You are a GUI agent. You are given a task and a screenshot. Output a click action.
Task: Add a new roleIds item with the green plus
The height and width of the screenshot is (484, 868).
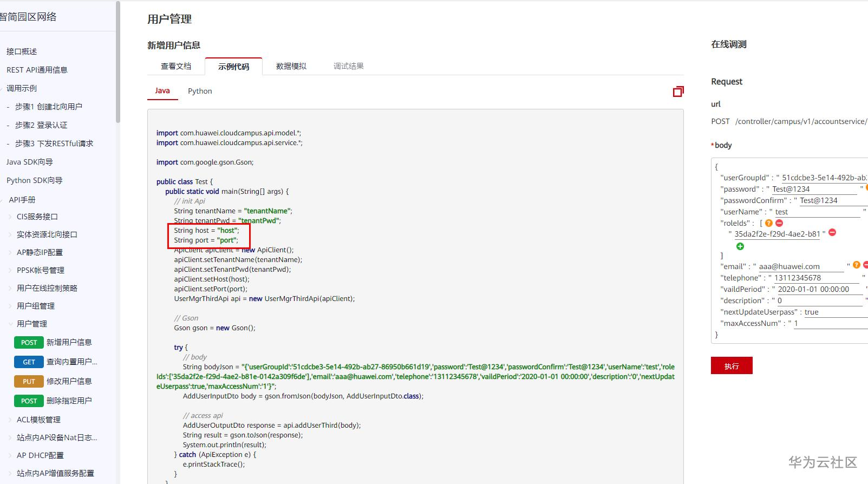pos(740,246)
